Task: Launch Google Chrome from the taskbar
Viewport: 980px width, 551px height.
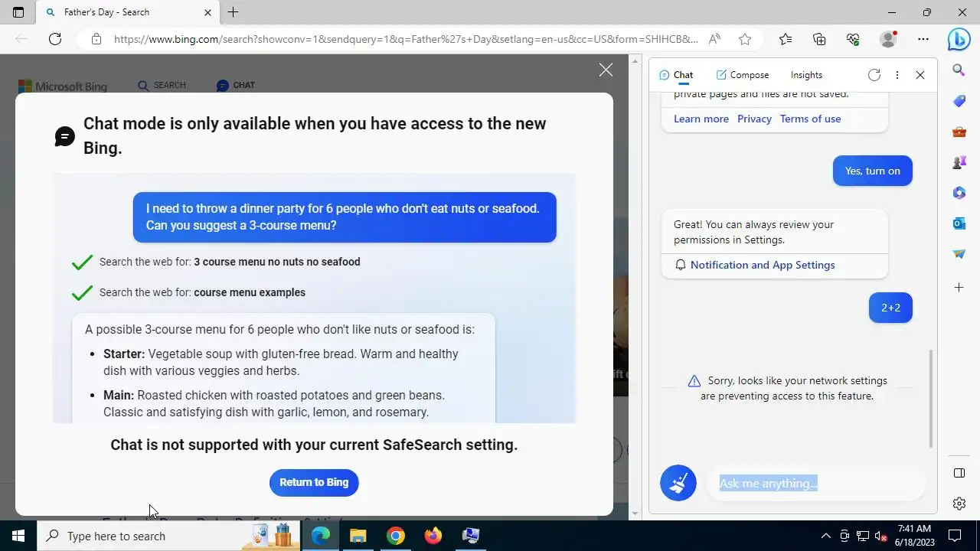Action: [396, 536]
